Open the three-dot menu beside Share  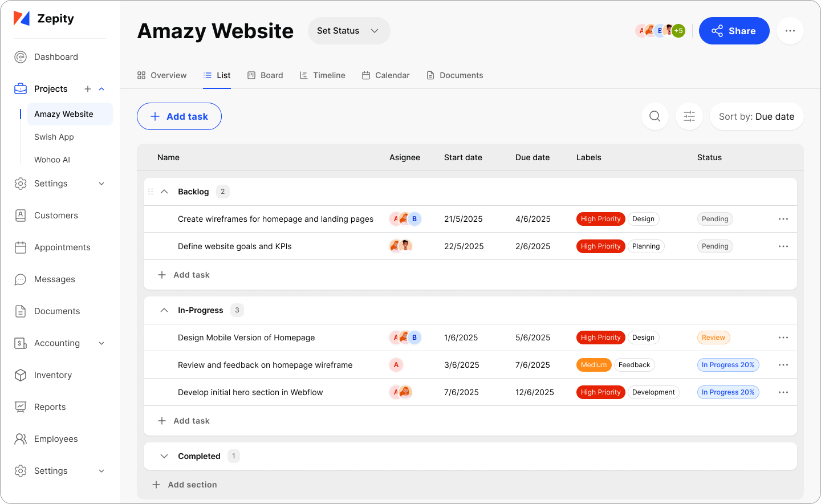click(x=790, y=31)
